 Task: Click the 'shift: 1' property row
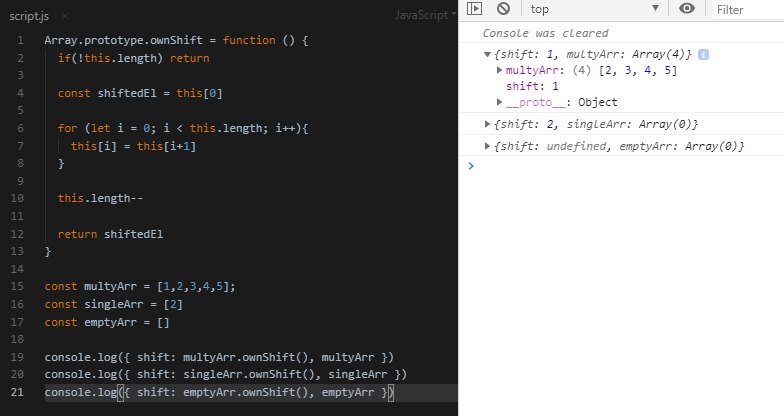(x=532, y=86)
